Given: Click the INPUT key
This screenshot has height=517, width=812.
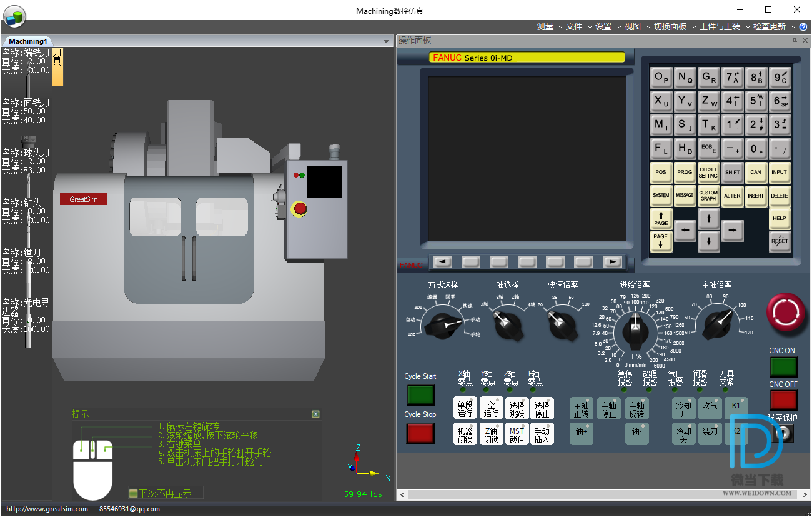Looking at the screenshot, I should [x=780, y=172].
